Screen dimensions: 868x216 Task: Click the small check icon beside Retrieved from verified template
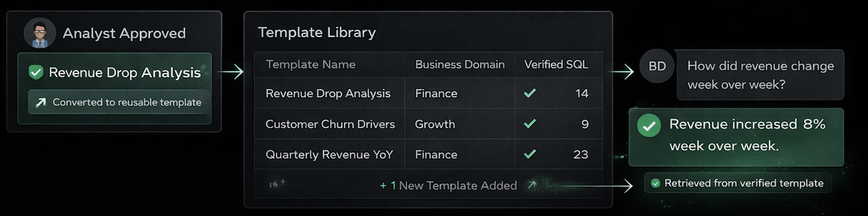pyautogui.click(x=655, y=183)
